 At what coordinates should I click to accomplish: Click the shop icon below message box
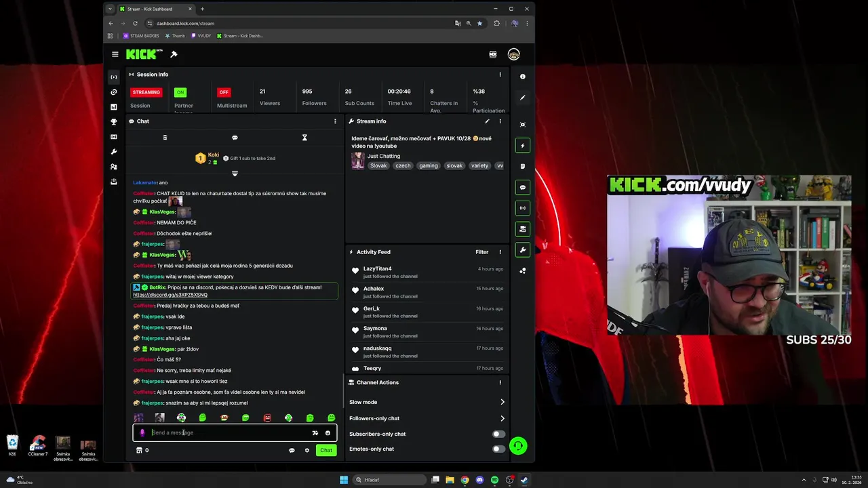click(139, 450)
